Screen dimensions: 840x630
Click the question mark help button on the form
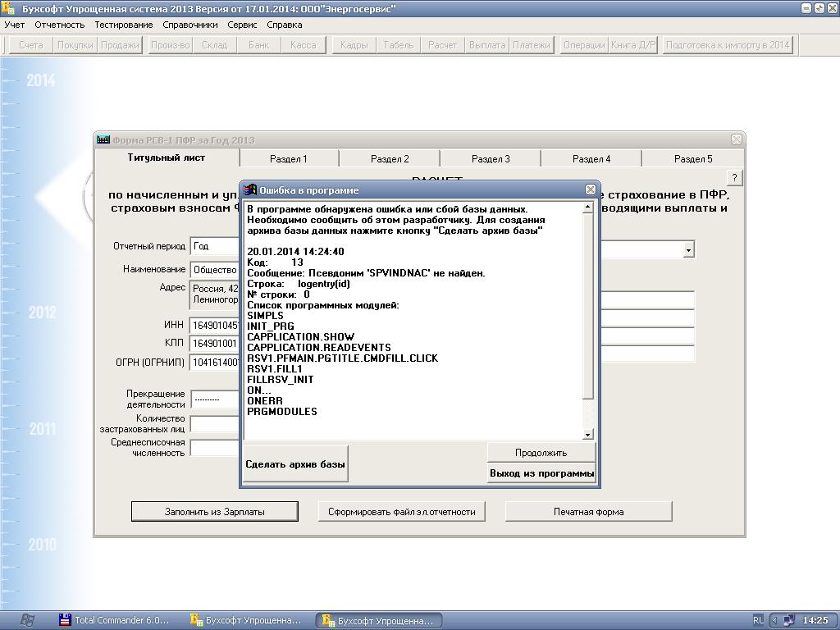tap(734, 178)
